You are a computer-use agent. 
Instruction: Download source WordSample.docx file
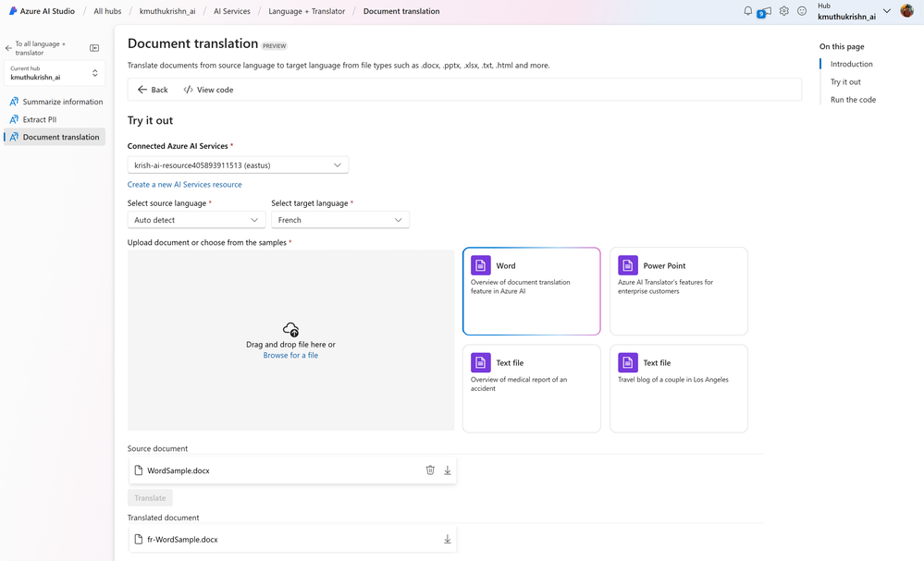pyautogui.click(x=448, y=470)
